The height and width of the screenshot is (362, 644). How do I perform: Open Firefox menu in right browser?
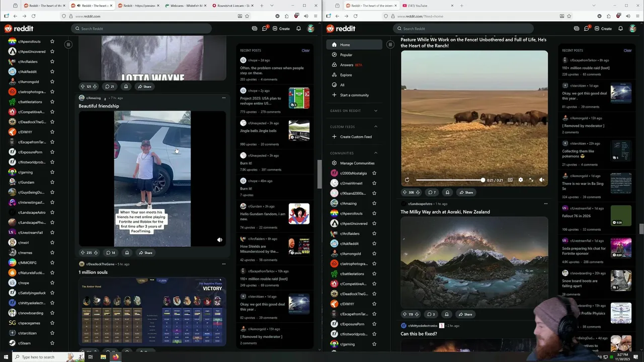[x=638, y=16]
